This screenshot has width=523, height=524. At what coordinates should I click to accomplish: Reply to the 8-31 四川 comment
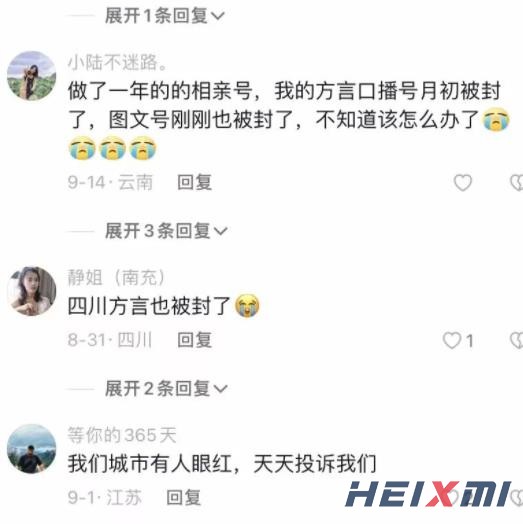(194, 340)
